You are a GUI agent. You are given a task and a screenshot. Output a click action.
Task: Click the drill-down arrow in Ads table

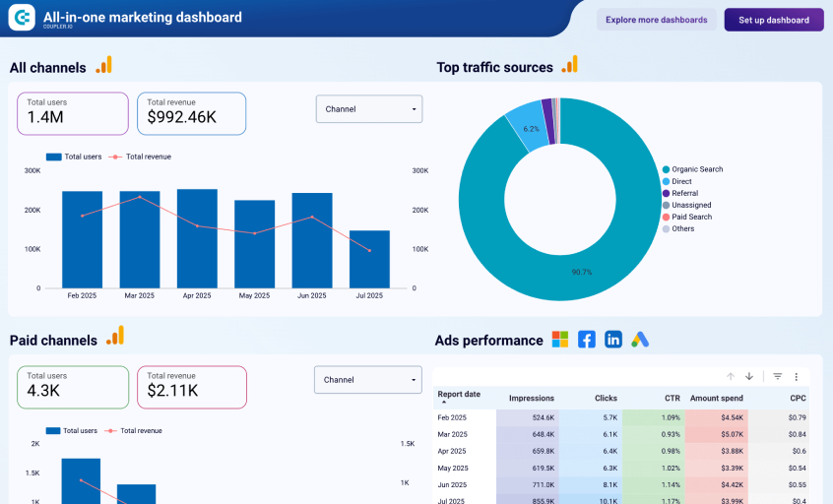[x=749, y=376]
